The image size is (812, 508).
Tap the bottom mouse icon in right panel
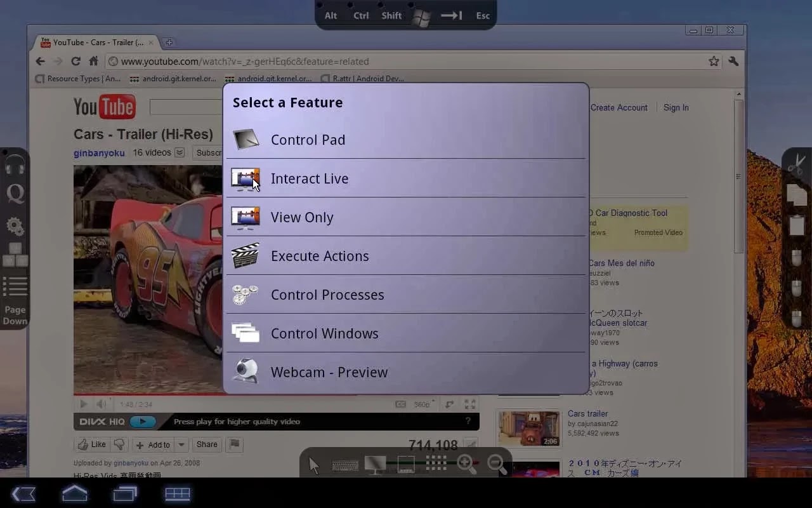[797, 317]
